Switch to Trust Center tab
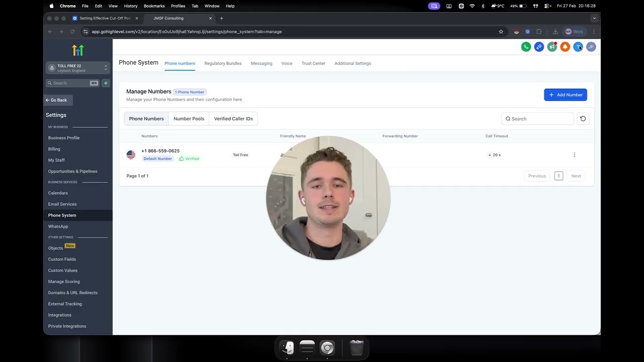This screenshot has height=362, width=644. 313,63
